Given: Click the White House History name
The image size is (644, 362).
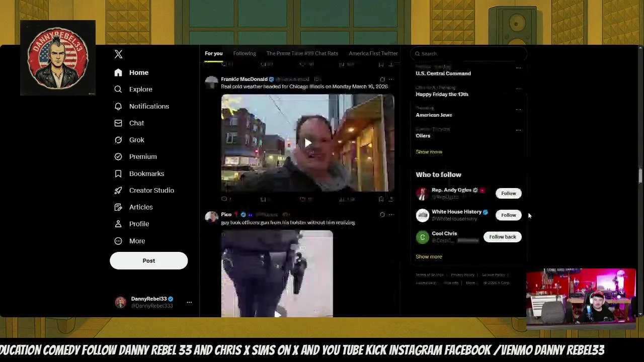Looking at the screenshot, I should pos(456,212).
